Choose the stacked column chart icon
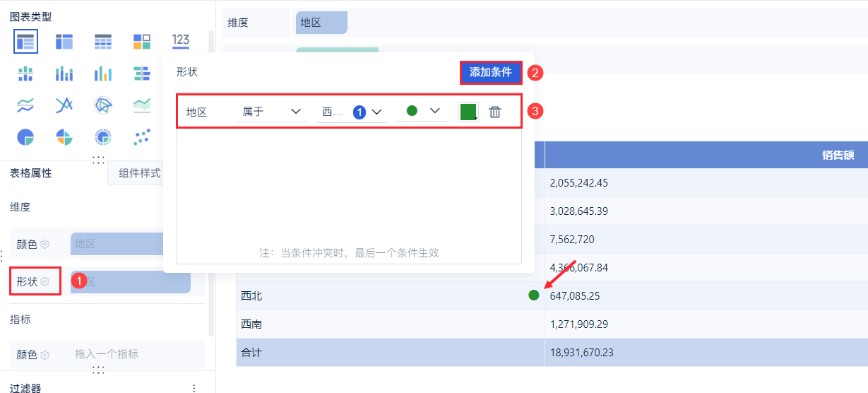Image resolution: width=868 pixels, height=393 pixels. pyautogui.click(x=64, y=74)
